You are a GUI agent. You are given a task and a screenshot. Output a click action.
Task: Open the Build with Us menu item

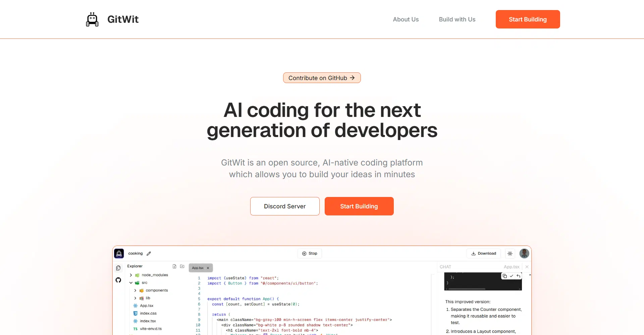(457, 19)
